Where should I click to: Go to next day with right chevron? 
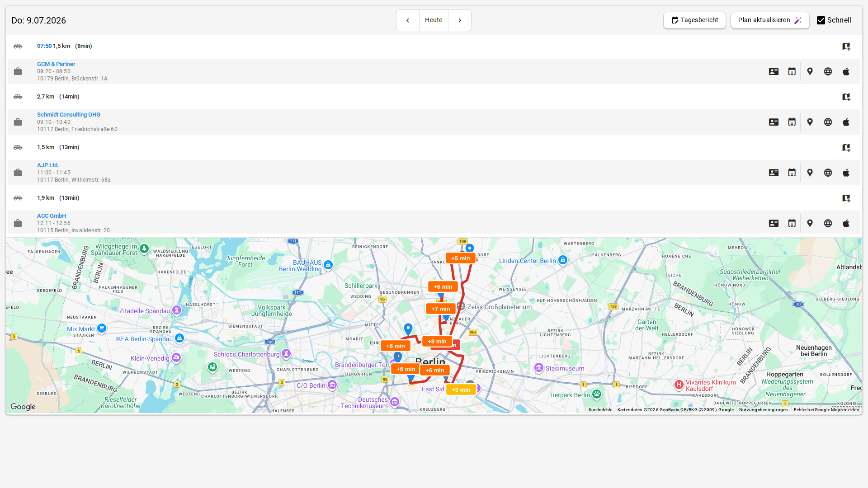(460, 20)
